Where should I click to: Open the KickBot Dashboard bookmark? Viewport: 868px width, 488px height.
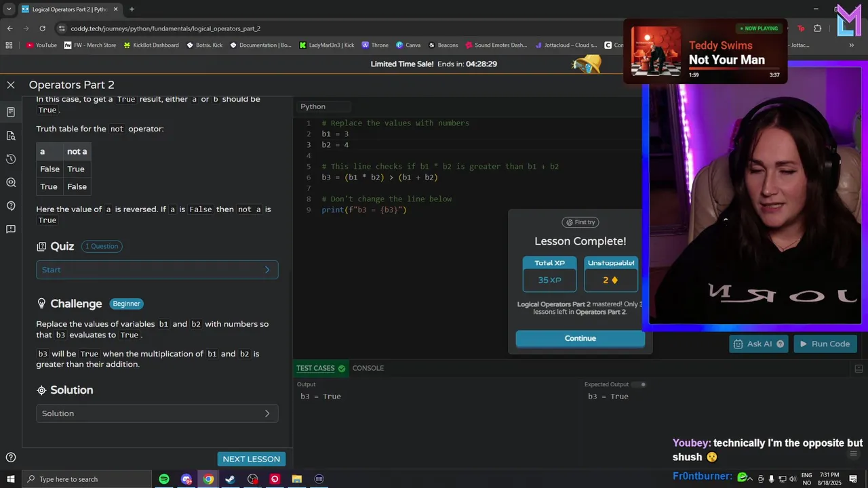[x=151, y=45]
